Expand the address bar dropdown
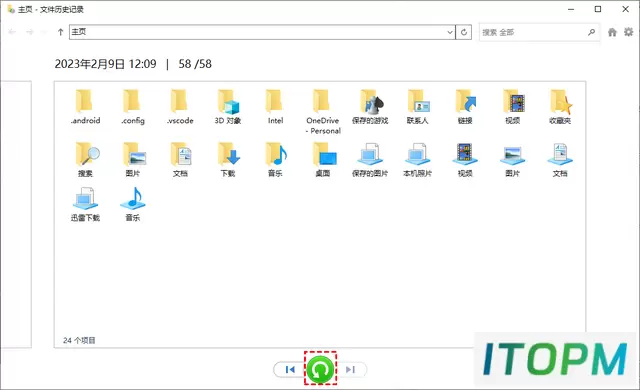640x390 pixels. pyautogui.click(x=450, y=32)
